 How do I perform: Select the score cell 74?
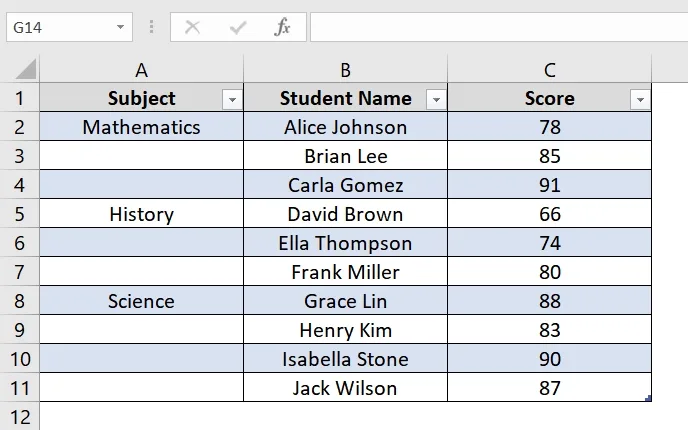549,242
